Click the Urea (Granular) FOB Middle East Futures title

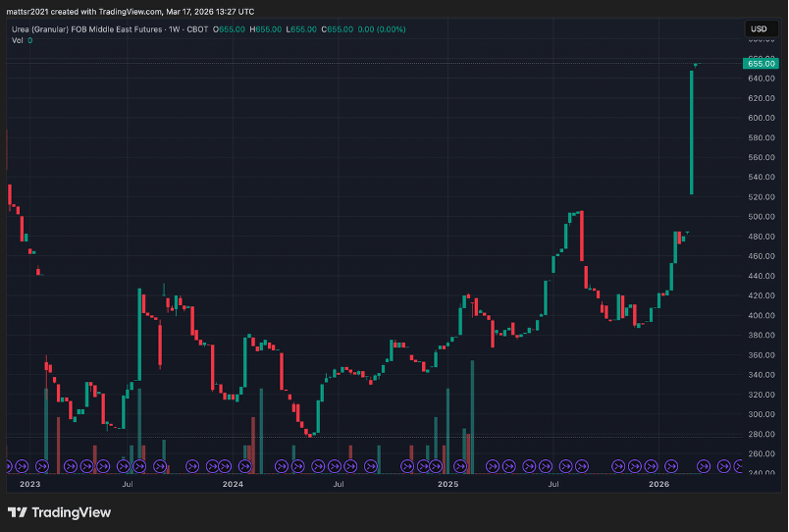coord(87,29)
